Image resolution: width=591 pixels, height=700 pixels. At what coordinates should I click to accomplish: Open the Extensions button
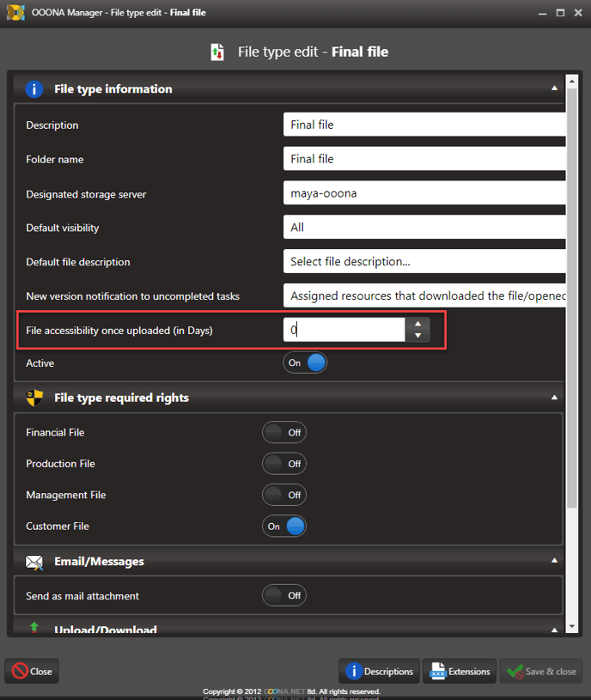[x=460, y=672]
